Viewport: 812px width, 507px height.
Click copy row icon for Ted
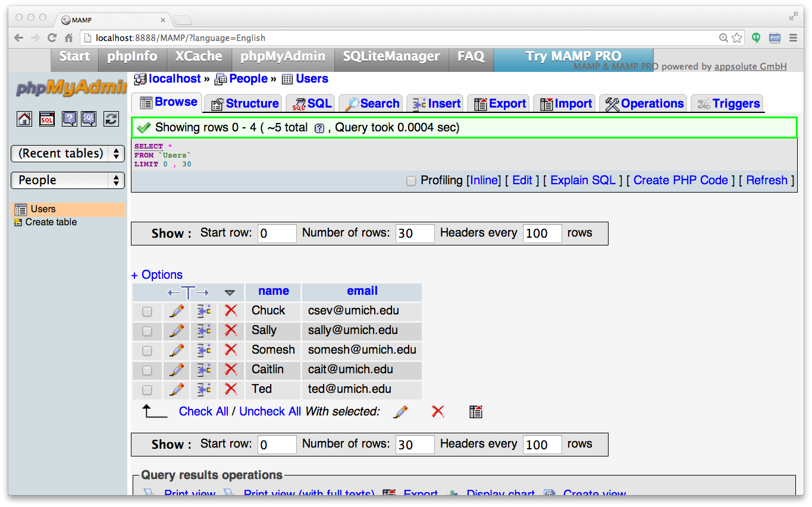coord(204,389)
